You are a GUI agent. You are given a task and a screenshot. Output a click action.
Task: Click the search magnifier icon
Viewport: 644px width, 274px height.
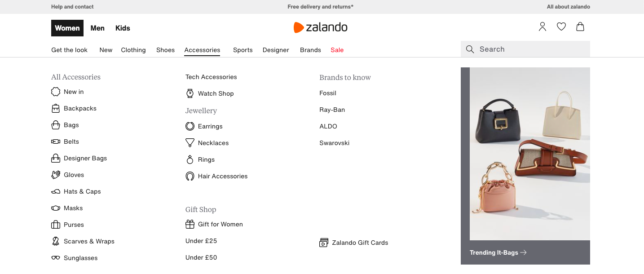470,49
